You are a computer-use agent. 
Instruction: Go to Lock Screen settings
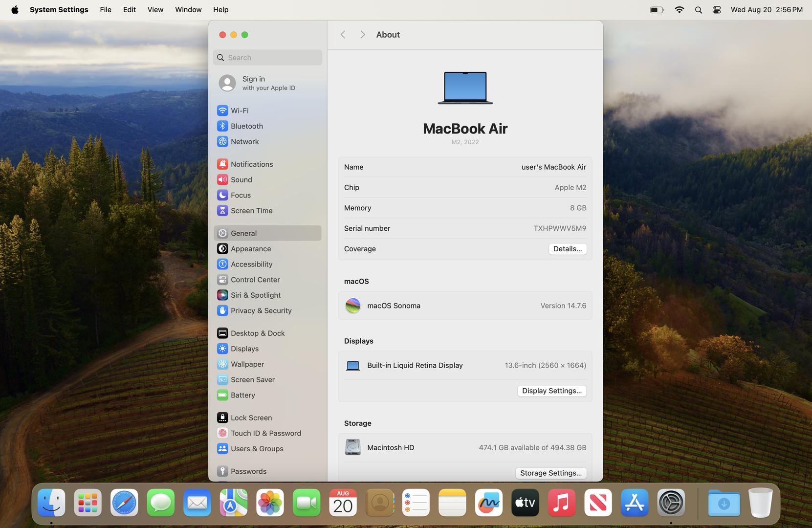pyautogui.click(x=267, y=418)
